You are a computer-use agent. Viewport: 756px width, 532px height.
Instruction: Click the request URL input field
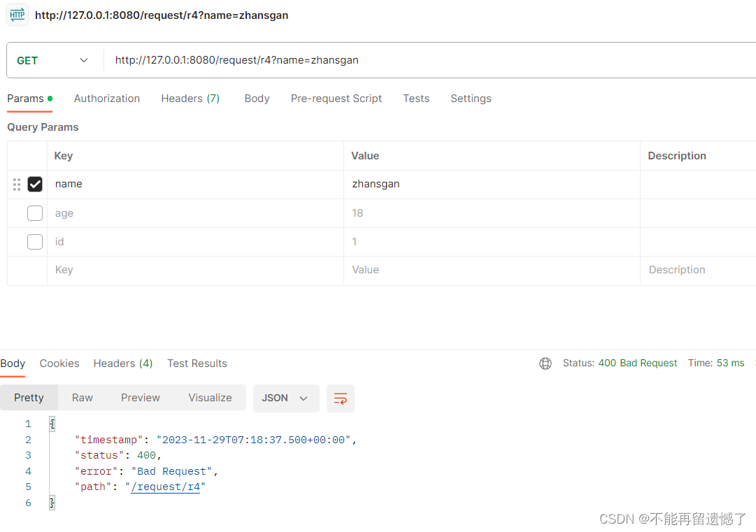(x=429, y=60)
